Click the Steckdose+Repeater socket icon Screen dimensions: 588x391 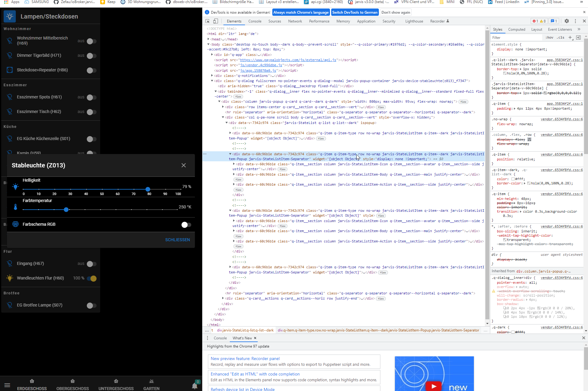tap(10, 70)
